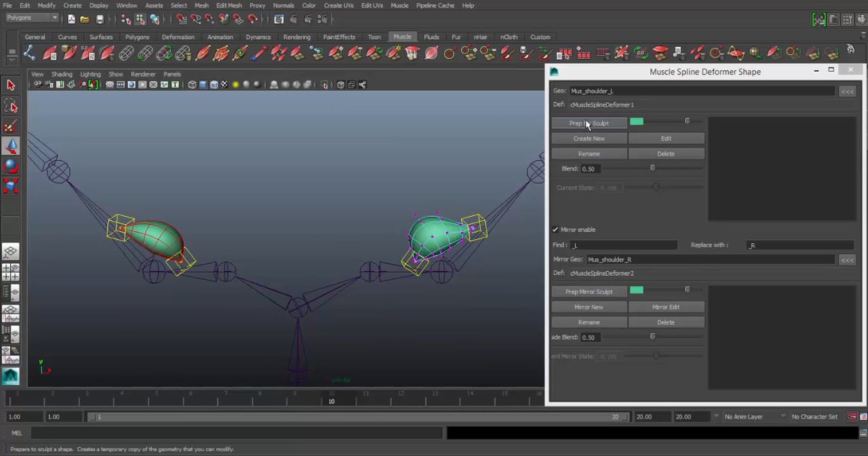Screen dimensions: 868x456
Task: Click the first Muscle shelf joint-chain icon
Action: (29, 53)
